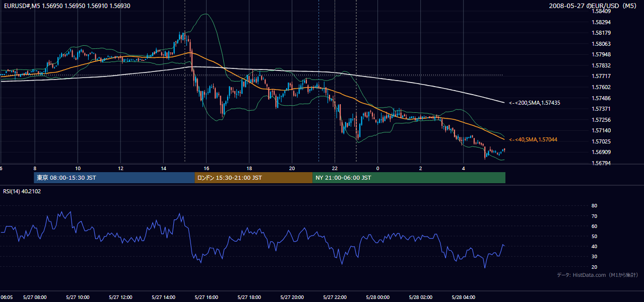Click the 5/27 08:00 bottom time label
The width and height of the screenshot is (644, 302).
pos(35,297)
